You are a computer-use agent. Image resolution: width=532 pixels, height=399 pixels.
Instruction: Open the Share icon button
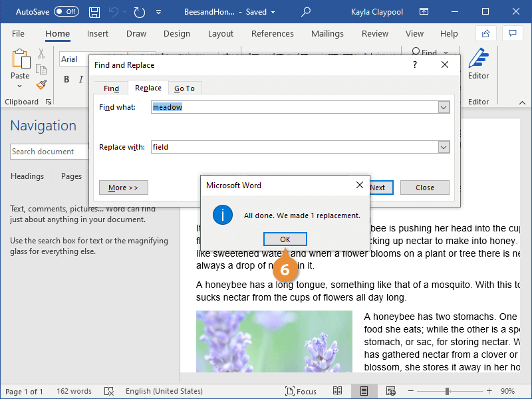point(485,33)
